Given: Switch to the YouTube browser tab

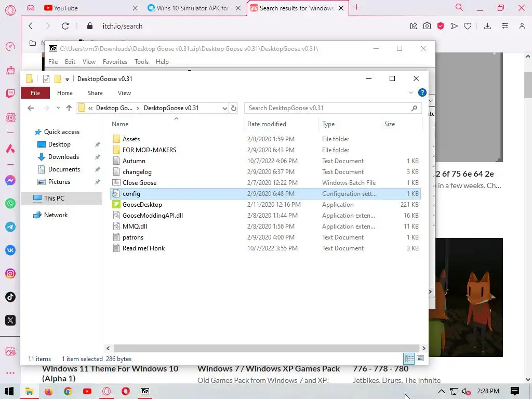Looking at the screenshot, I should (x=90, y=8).
